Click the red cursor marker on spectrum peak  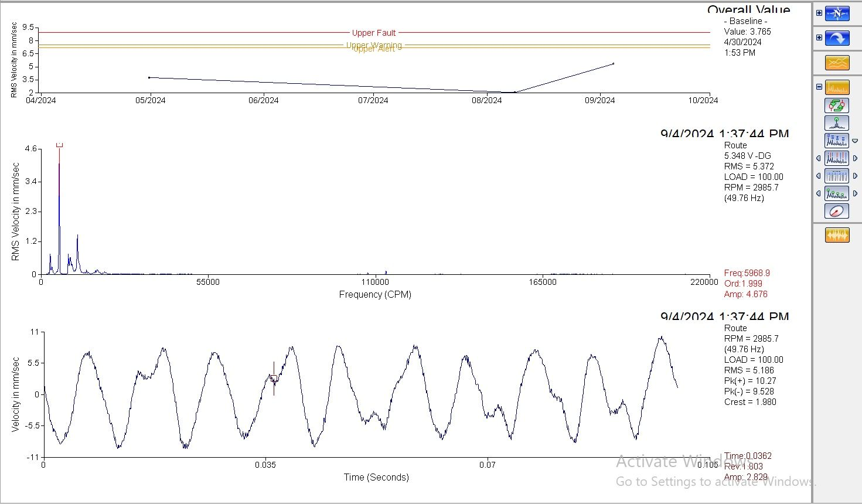(x=59, y=145)
